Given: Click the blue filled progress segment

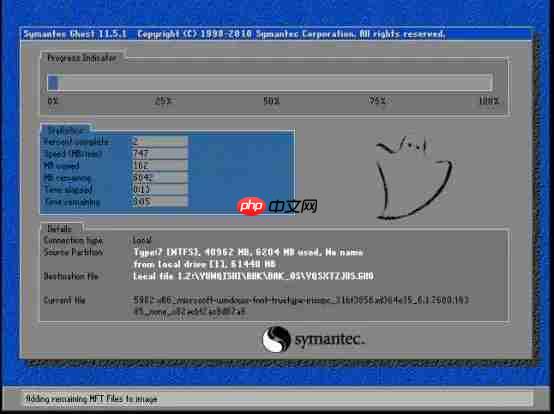Looking at the screenshot, I should tap(53, 83).
